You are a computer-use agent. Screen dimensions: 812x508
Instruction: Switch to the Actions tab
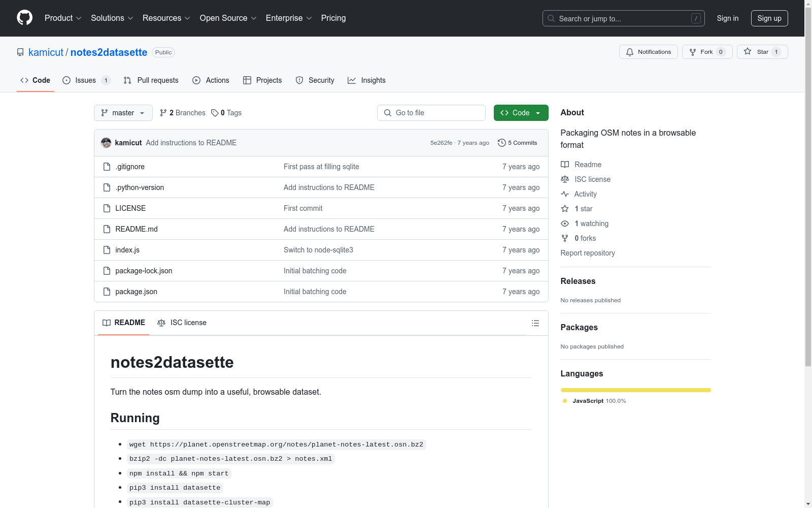[x=211, y=80]
